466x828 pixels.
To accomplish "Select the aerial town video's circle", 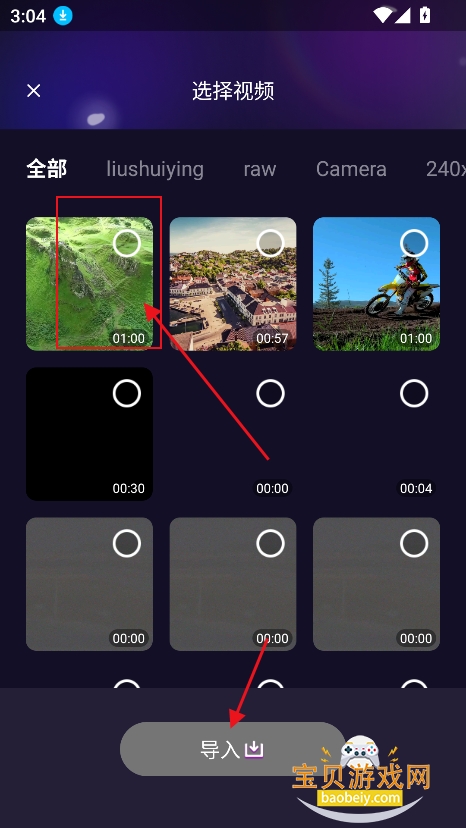I will (x=271, y=243).
